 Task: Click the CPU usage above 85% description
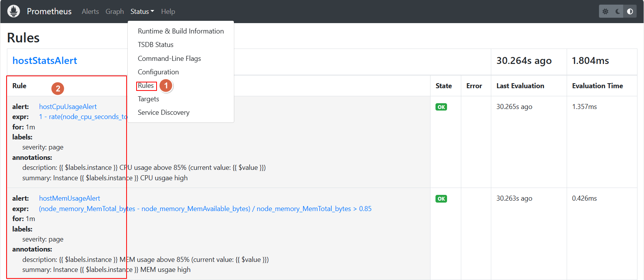[144, 168]
